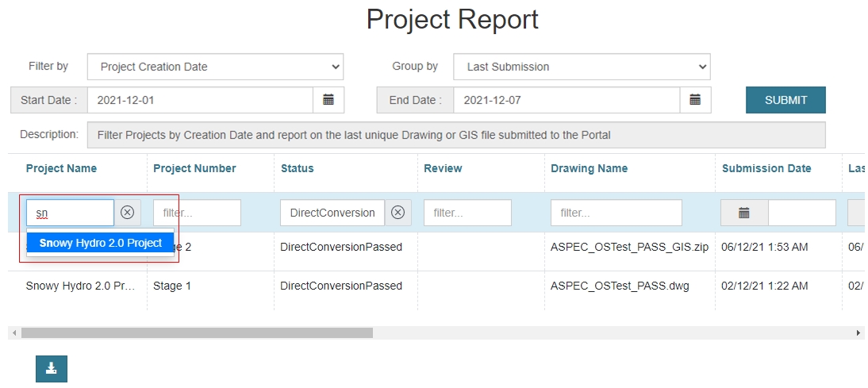Clear the Status filter
This screenshot has width=868, height=388.
pyautogui.click(x=398, y=213)
